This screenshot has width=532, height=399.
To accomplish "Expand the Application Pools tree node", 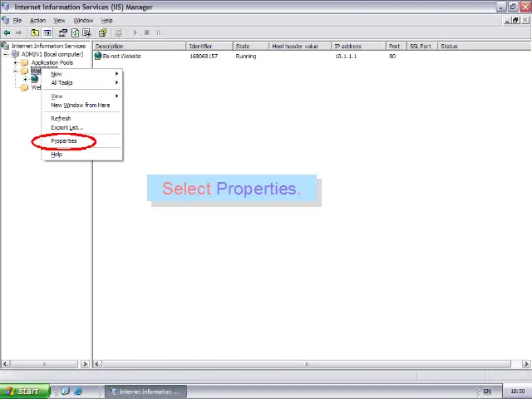I will pos(15,63).
